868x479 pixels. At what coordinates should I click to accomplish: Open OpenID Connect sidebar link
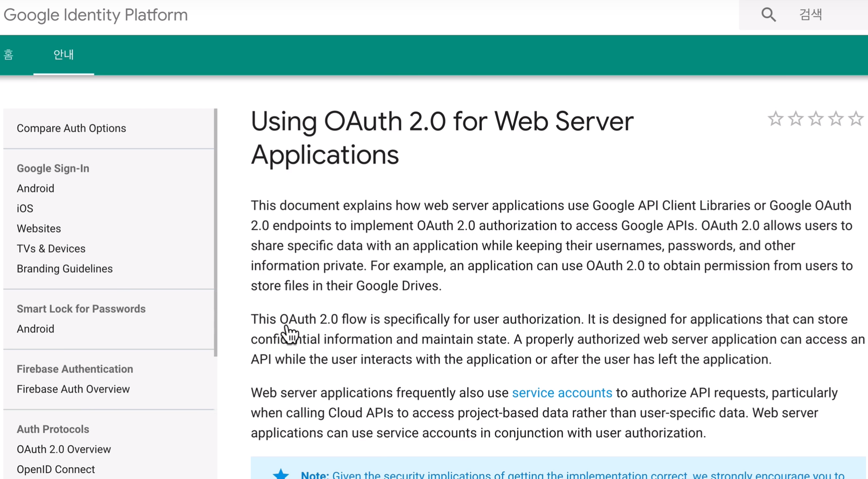(x=56, y=469)
